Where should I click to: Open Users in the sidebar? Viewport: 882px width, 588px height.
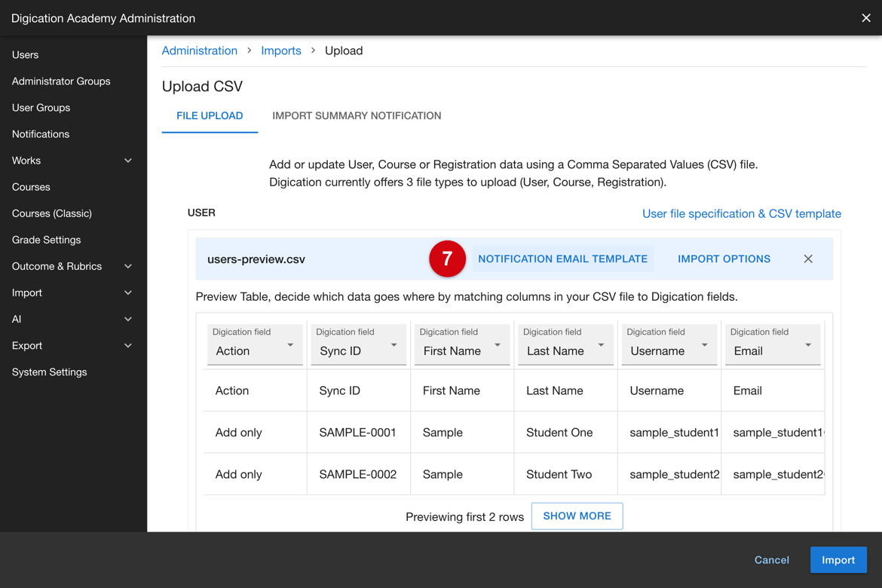(x=26, y=54)
